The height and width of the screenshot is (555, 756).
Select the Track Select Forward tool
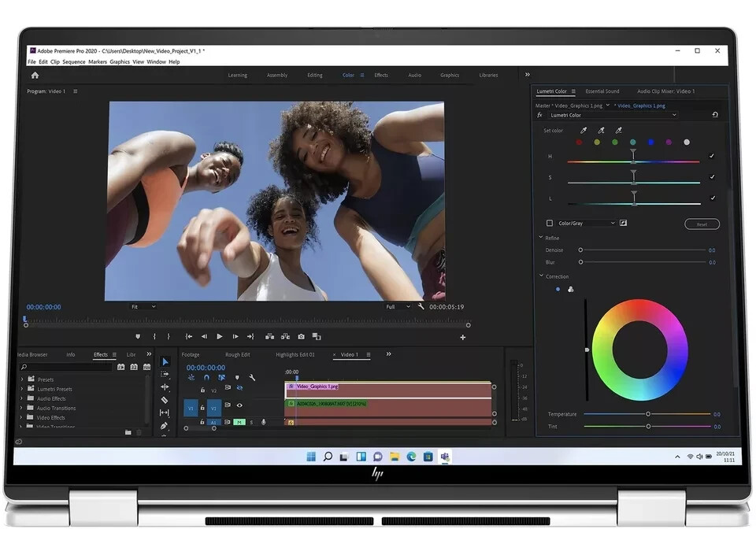click(165, 374)
